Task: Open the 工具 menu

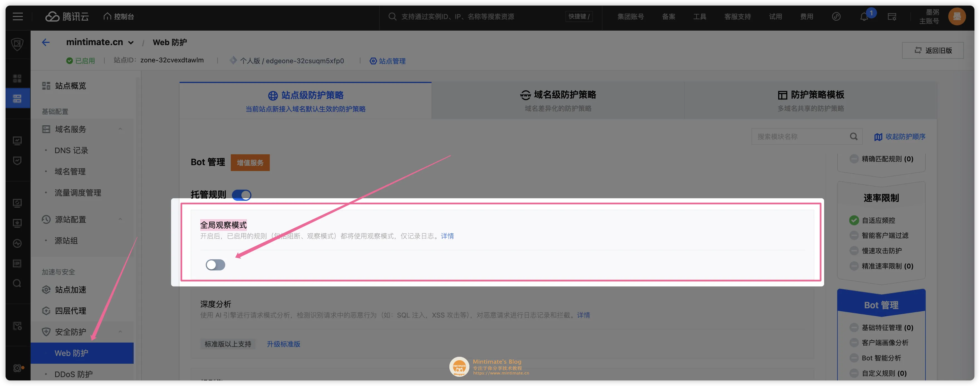Action: 699,16
